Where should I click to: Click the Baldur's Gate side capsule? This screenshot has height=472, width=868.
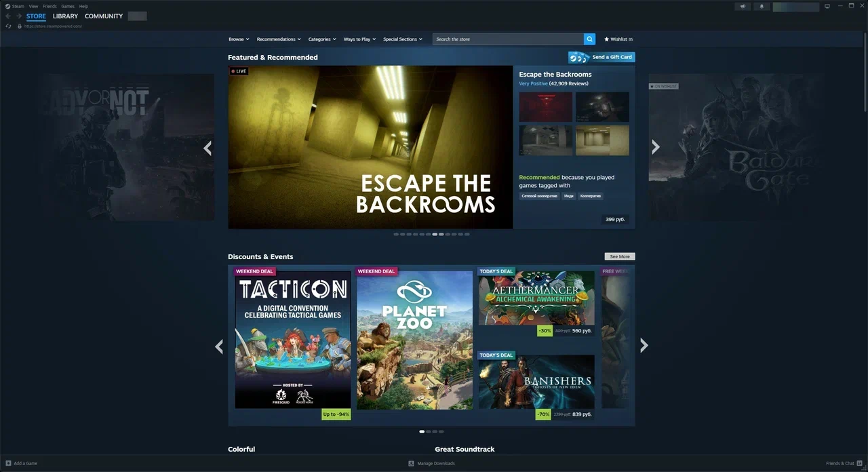(x=737, y=147)
